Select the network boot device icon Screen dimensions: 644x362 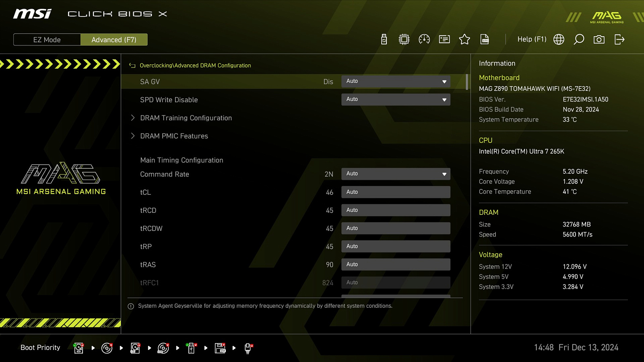coord(248,348)
